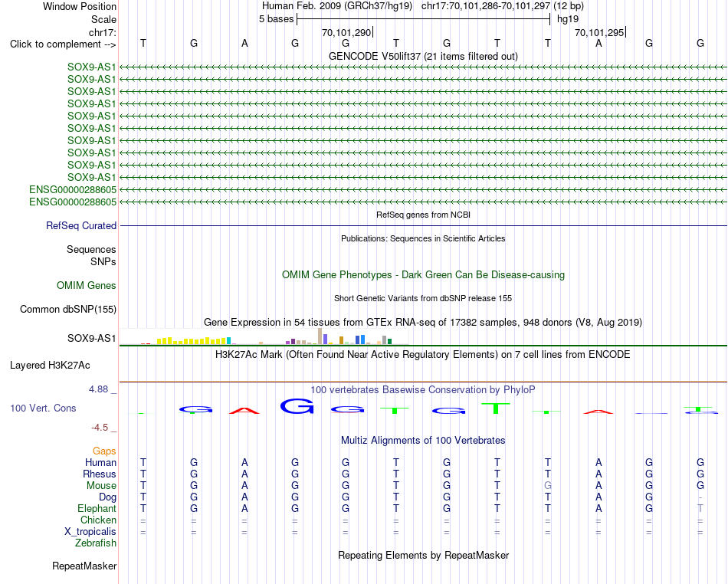The height and width of the screenshot is (584, 728).
Task: Click the RepeatMasker track label
Action: [x=84, y=566]
